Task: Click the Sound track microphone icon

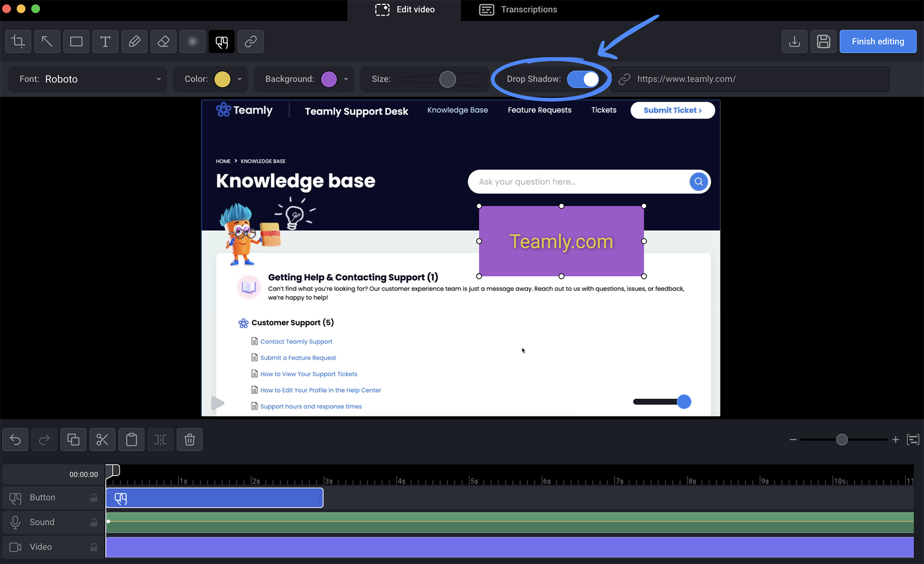Action: 16,522
